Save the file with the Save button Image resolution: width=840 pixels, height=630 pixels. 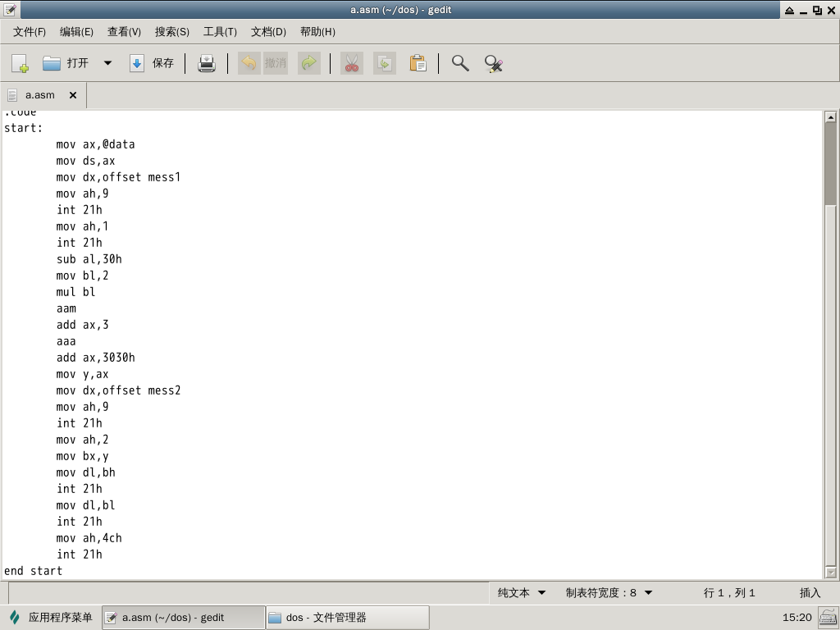tap(153, 63)
